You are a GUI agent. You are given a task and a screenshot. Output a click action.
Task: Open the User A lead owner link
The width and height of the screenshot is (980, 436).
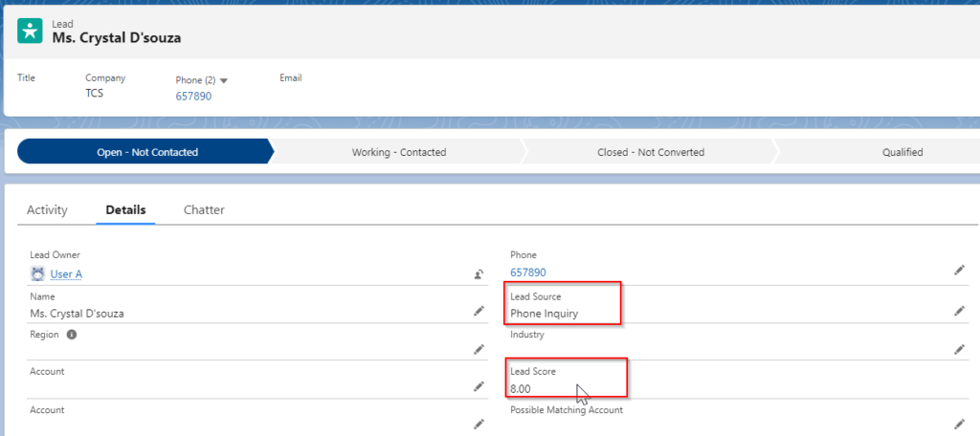click(x=66, y=274)
